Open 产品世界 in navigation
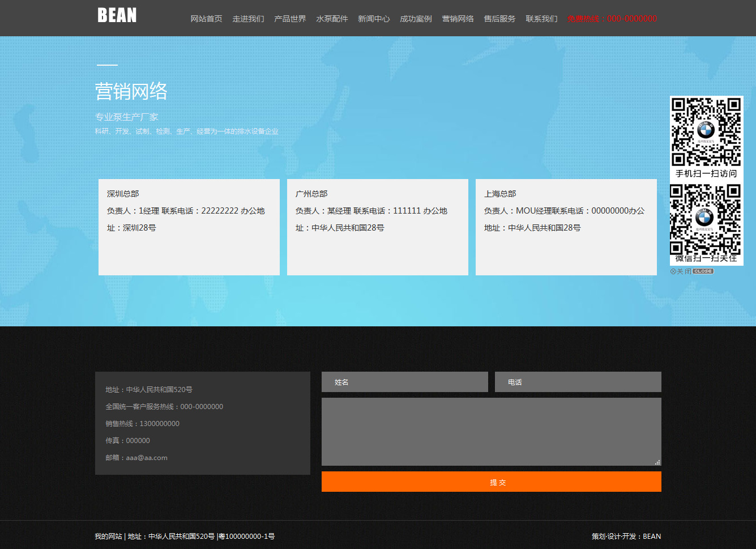The height and width of the screenshot is (549, 756). click(290, 19)
